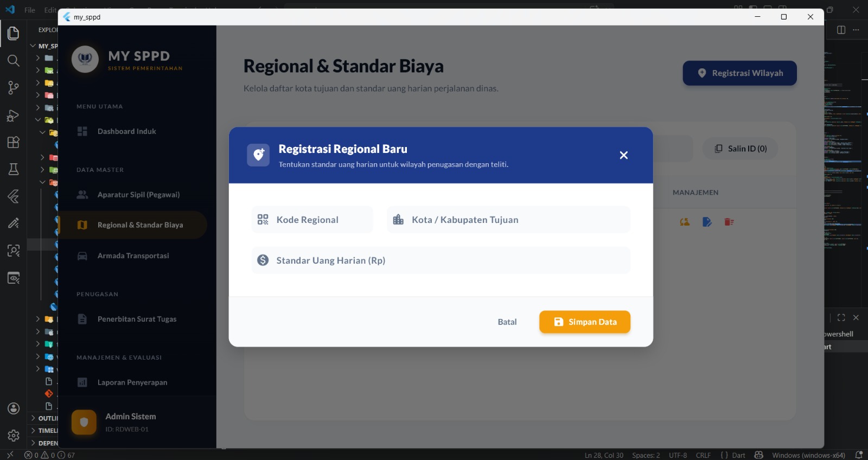Focus the Standar Uang Harian (Rp) field
868x460 pixels.
click(x=441, y=260)
